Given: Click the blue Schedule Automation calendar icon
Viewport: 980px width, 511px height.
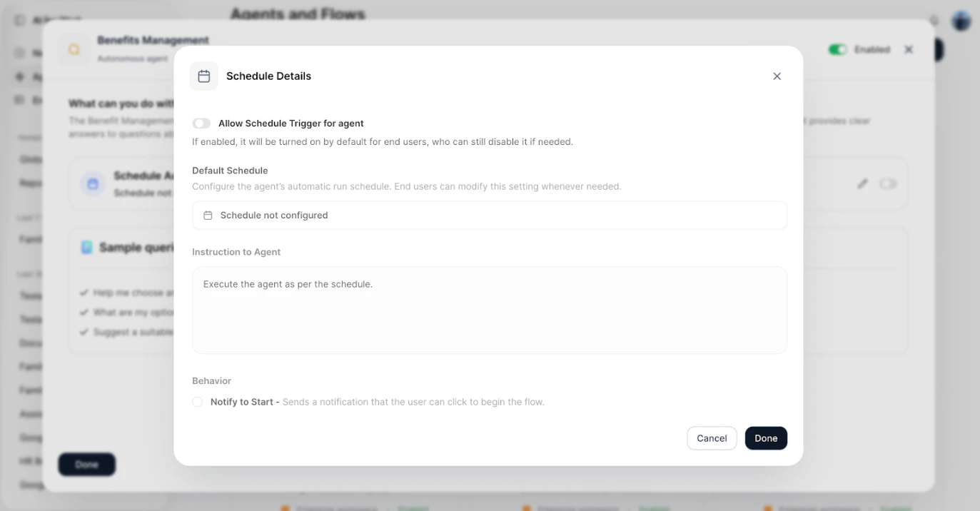Looking at the screenshot, I should (94, 183).
